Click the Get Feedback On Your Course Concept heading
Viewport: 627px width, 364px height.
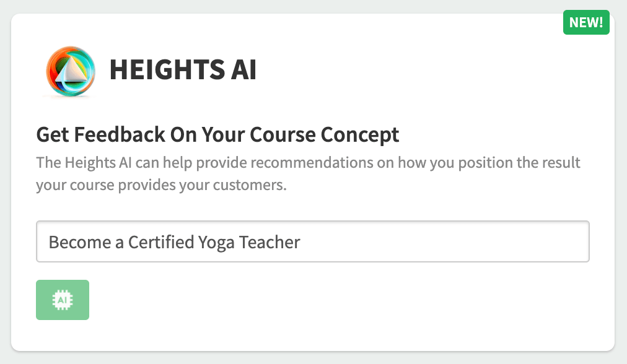click(x=217, y=135)
